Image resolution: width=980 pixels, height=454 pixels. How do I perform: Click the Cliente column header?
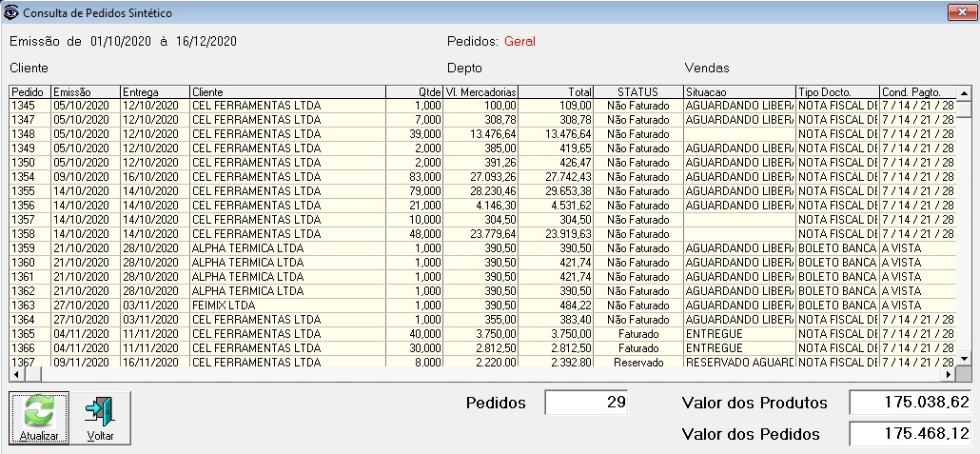coord(286,91)
